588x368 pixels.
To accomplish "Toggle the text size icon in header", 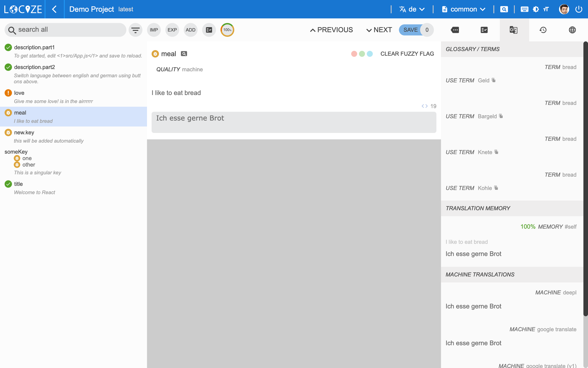I will click(x=546, y=9).
